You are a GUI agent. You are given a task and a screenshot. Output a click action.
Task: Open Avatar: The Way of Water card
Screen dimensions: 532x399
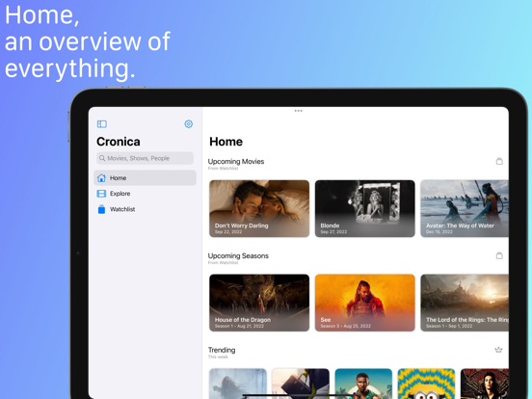(x=465, y=208)
